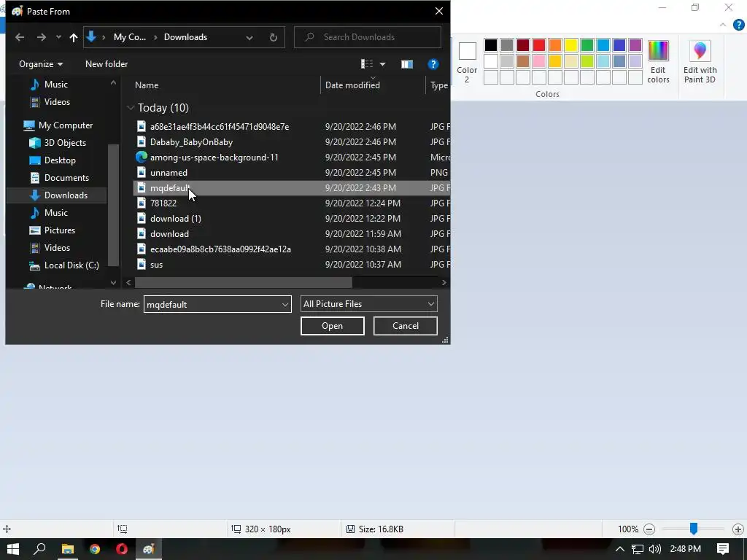Open recent locations dropdown arrow
The image size is (747, 560).
(x=58, y=37)
